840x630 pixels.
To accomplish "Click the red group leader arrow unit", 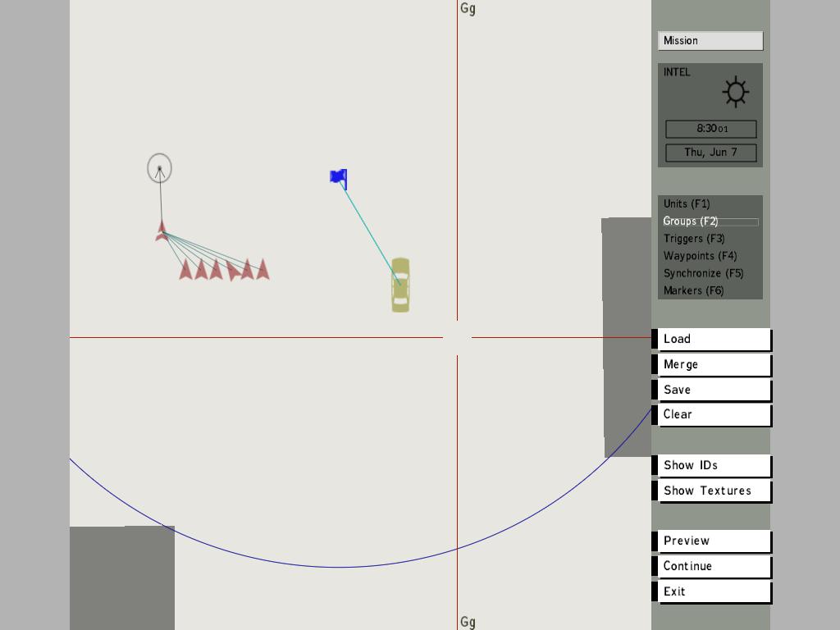I will [x=162, y=231].
